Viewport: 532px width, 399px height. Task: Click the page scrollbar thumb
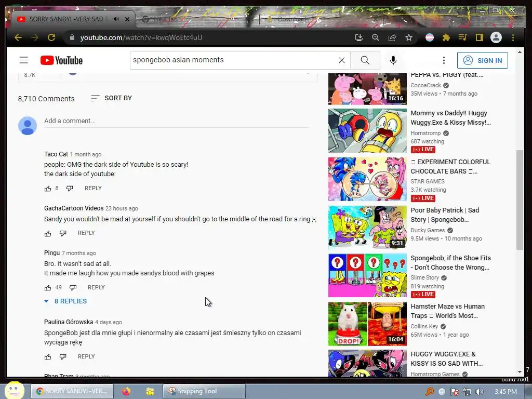coord(520,199)
